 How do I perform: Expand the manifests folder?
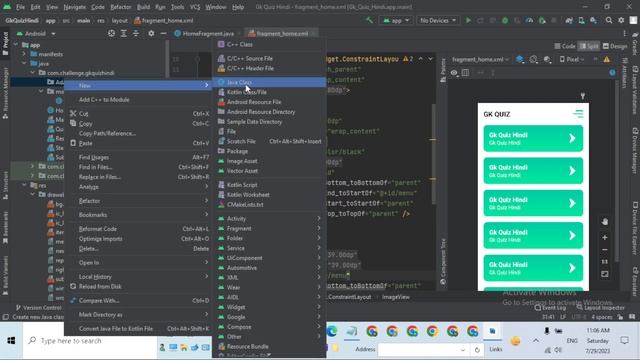[24, 54]
